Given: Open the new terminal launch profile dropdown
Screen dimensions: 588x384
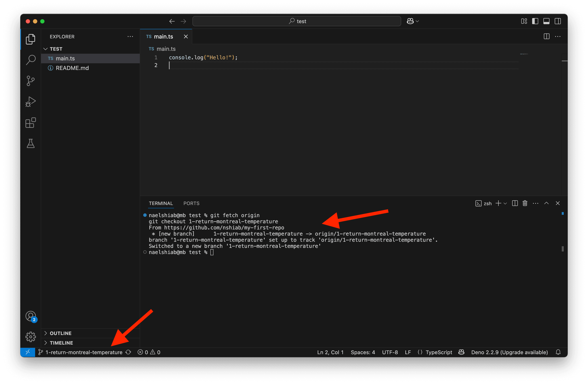Looking at the screenshot, I should [505, 203].
